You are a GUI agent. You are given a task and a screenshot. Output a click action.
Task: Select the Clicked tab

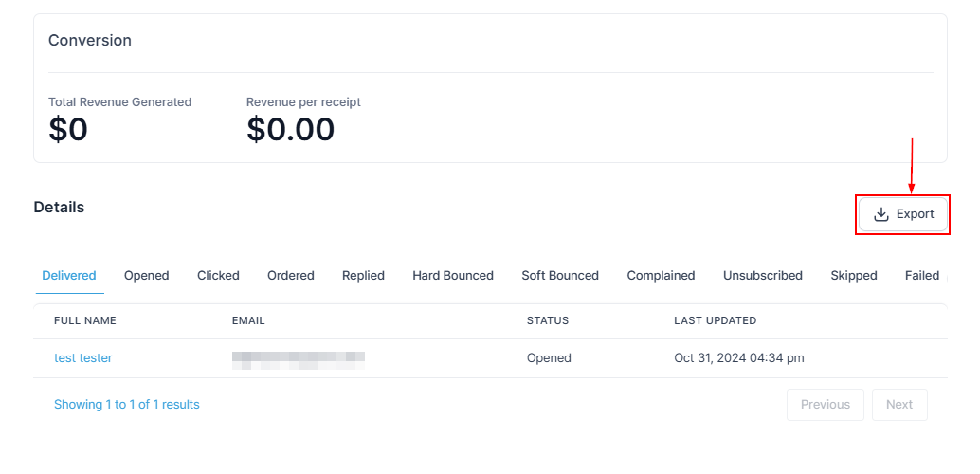pyautogui.click(x=218, y=276)
